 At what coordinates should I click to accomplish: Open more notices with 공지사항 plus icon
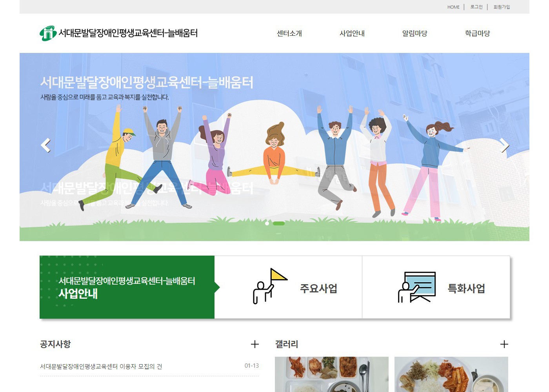pos(255,344)
